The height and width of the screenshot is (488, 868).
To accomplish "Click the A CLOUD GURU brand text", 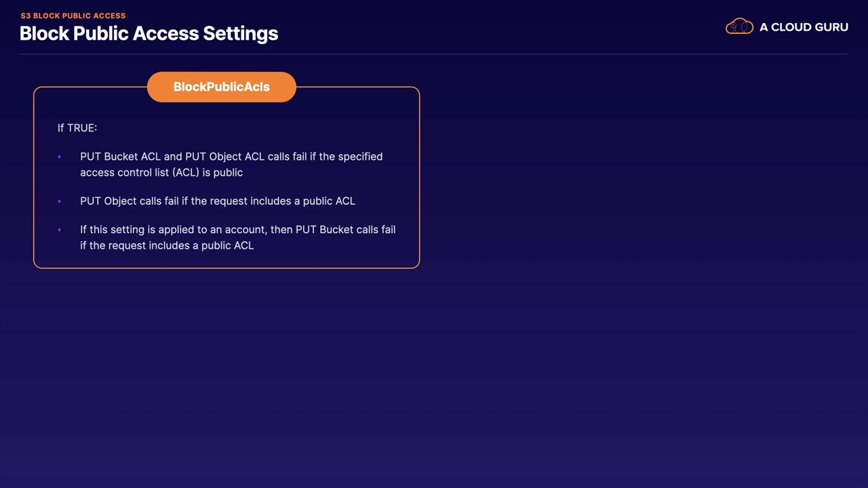I will click(804, 27).
